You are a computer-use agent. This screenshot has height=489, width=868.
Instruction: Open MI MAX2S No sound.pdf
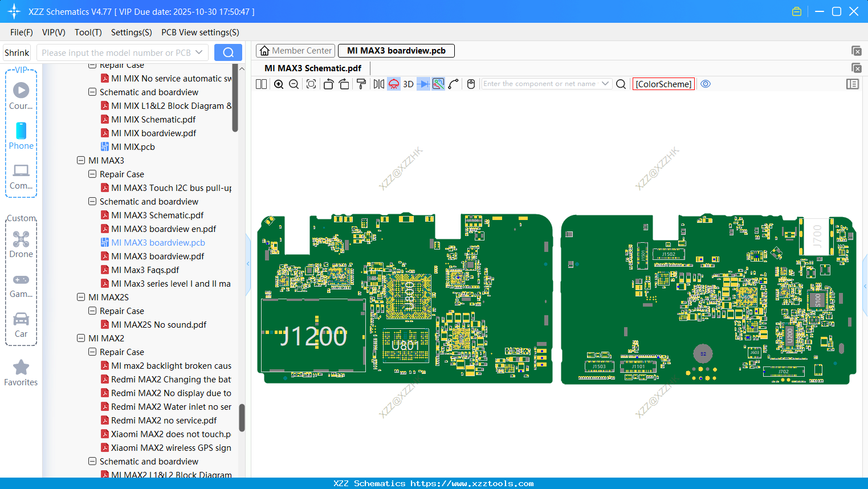tap(158, 325)
